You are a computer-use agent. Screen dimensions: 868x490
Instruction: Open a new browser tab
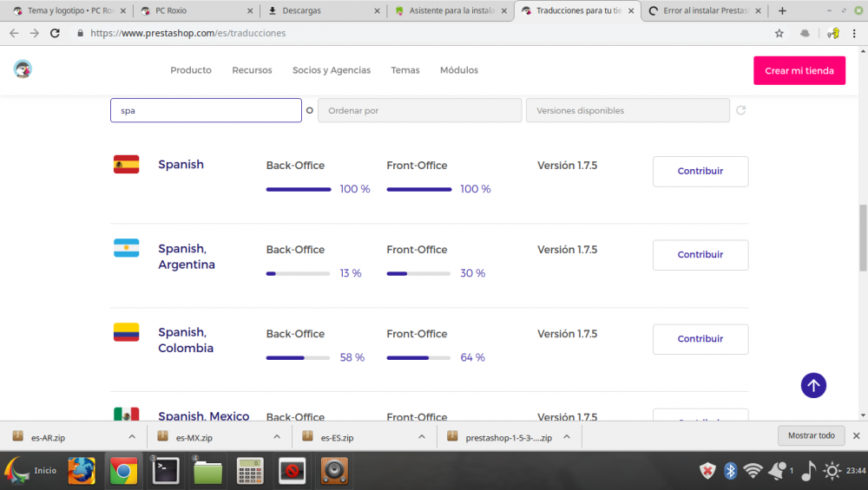pos(782,10)
